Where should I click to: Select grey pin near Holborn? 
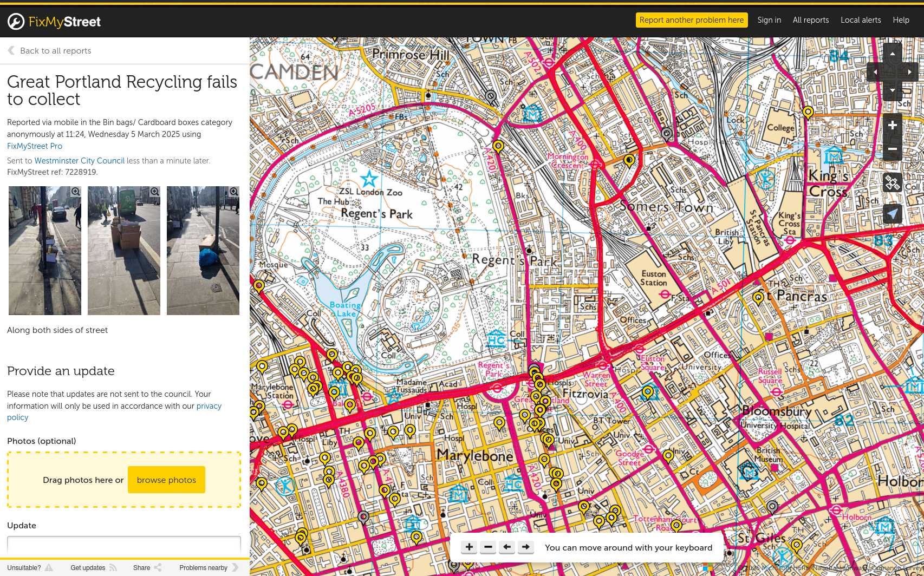(772, 508)
